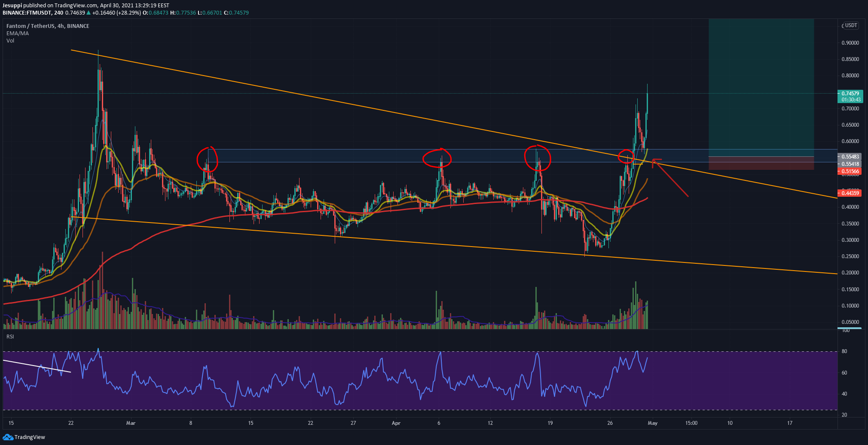Viewport: 868px width, 445px height.
Task: Click the red 0.44359 price tag
Action: pos(850,193)
